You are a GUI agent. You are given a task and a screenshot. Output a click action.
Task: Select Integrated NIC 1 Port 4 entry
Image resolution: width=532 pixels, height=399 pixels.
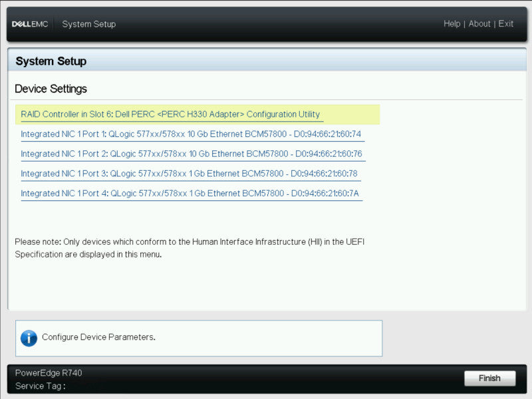[190, 193]
